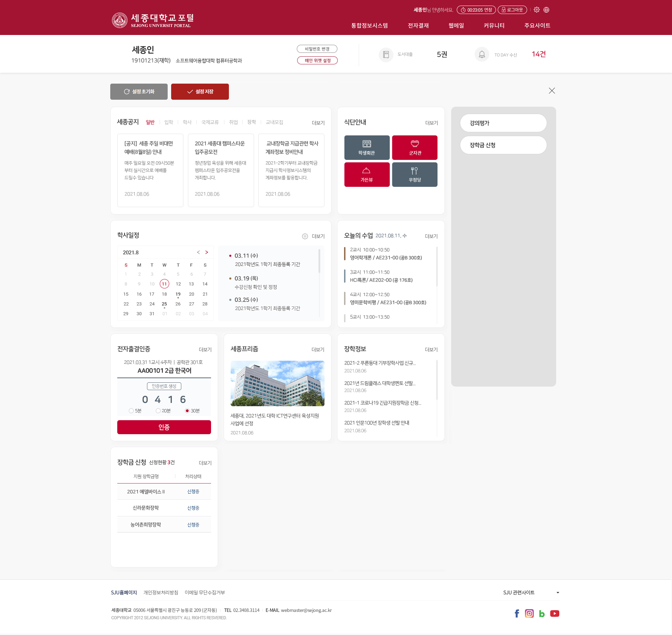The height and width of the screenshot is (635, 672).
Task: Switch to the 장학 notice tab
Action: [x=251, y=122]
